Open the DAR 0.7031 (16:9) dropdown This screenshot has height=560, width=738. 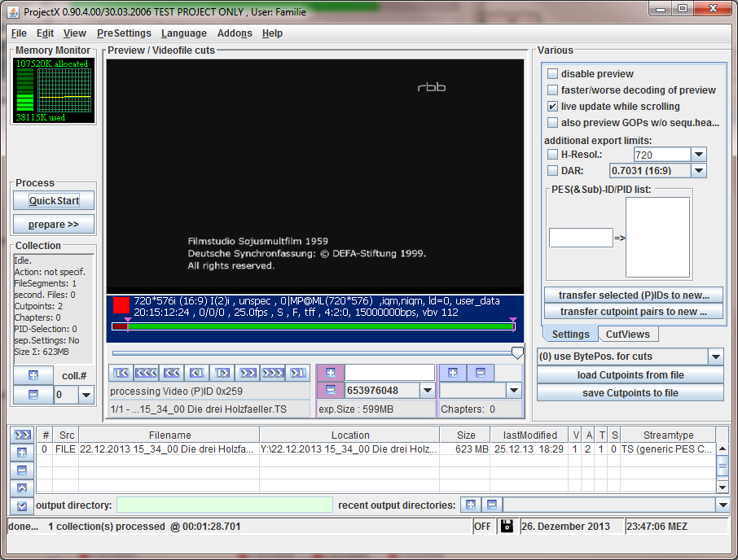(698, 171)
